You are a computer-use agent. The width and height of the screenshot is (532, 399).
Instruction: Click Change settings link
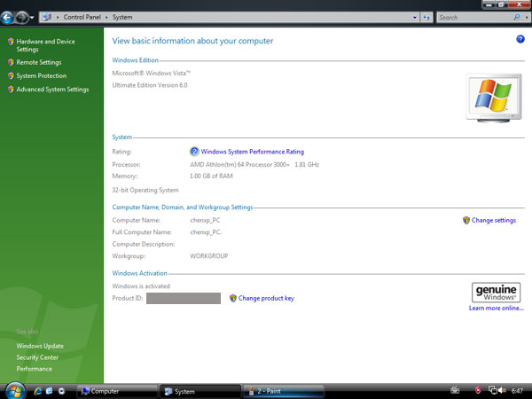click(x=494, y=220)
